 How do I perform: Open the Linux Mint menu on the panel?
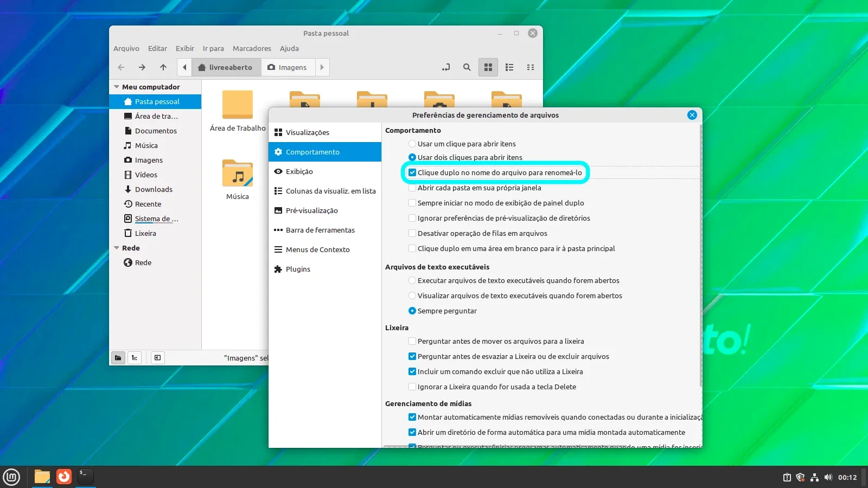11,477
